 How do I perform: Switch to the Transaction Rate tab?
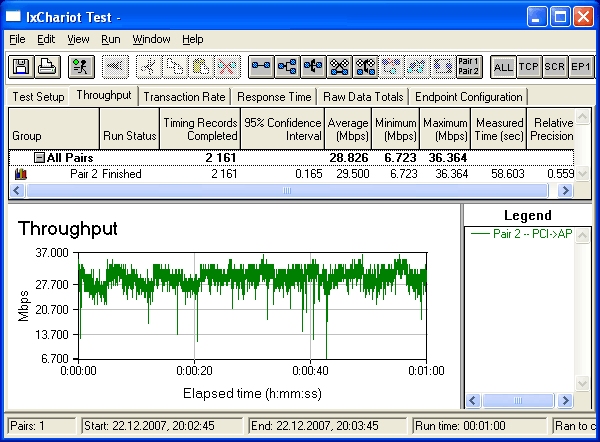click(x=184, y=97)
